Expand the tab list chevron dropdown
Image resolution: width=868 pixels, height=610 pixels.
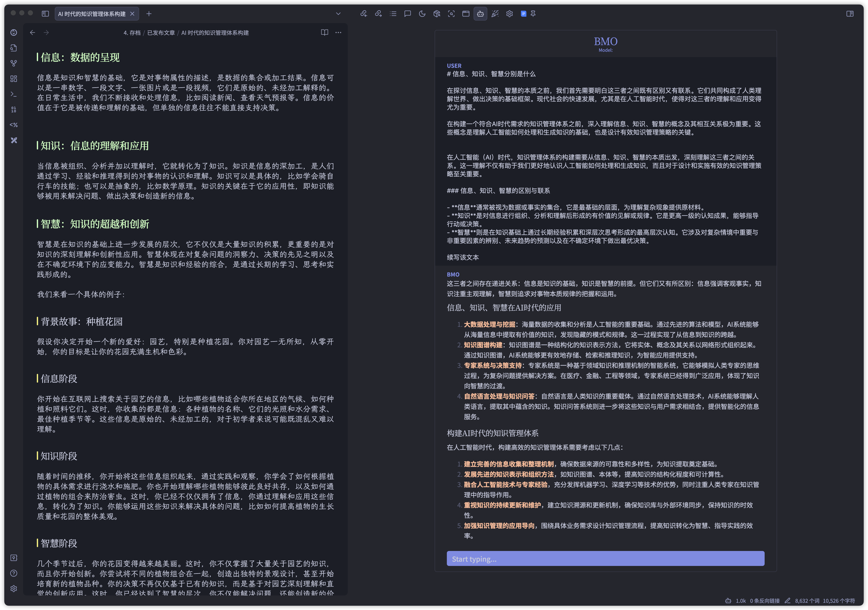(x=338, y=14)
